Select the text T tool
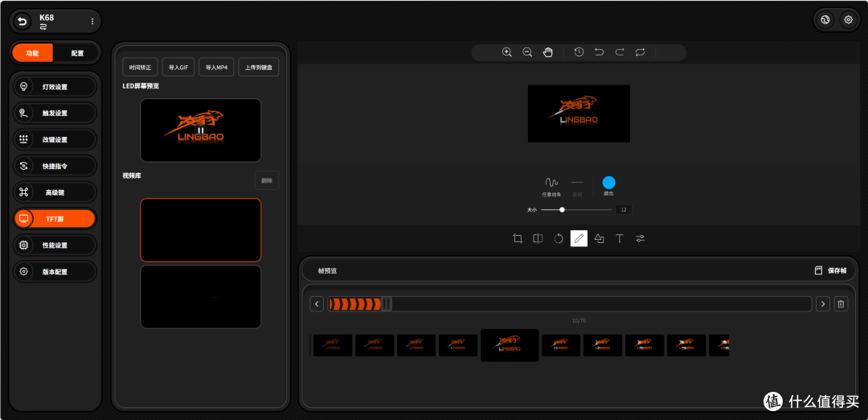Viewport: 868px width, 420px height. click(x=620, y=238)
